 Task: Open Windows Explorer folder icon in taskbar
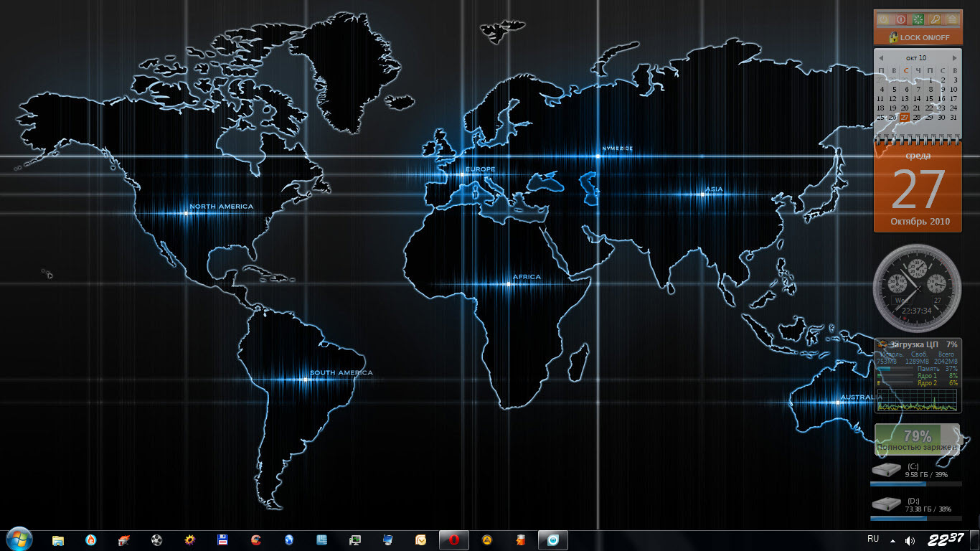(x=58, y=540)
